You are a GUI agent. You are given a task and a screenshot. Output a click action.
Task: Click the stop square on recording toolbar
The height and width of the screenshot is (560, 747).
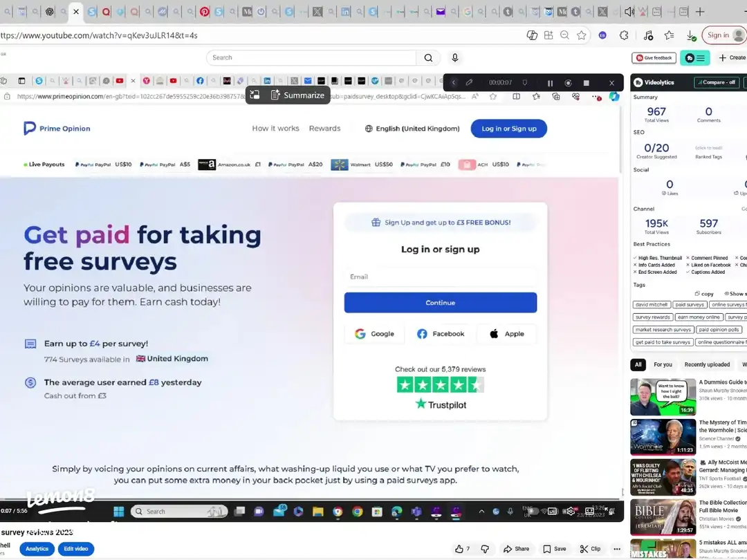tap(587, 83)
